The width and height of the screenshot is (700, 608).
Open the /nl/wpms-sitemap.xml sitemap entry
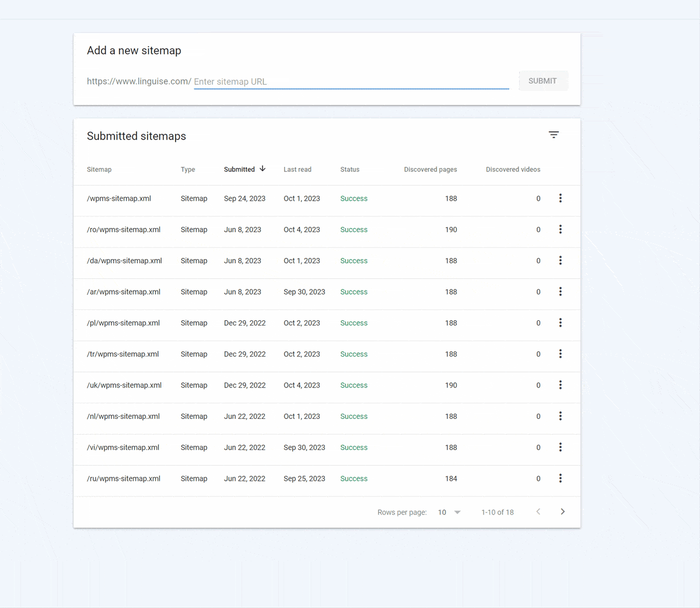(x=123, y=417)
